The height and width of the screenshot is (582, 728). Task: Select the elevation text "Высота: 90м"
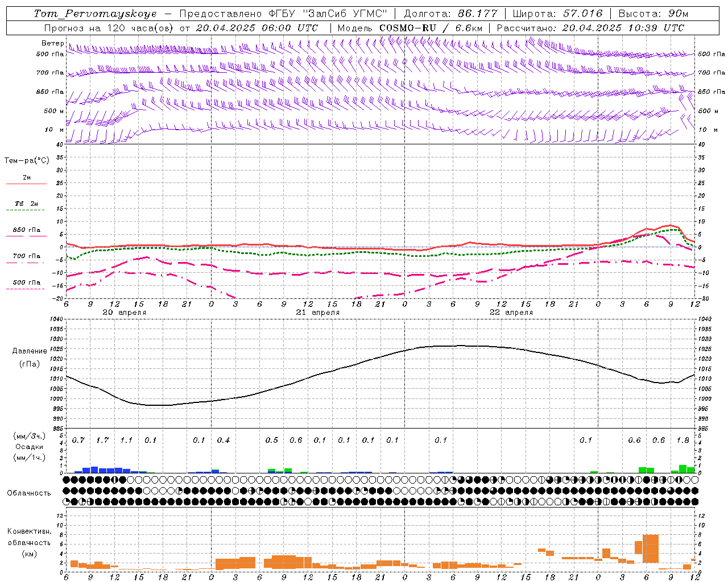click(653, 14)
